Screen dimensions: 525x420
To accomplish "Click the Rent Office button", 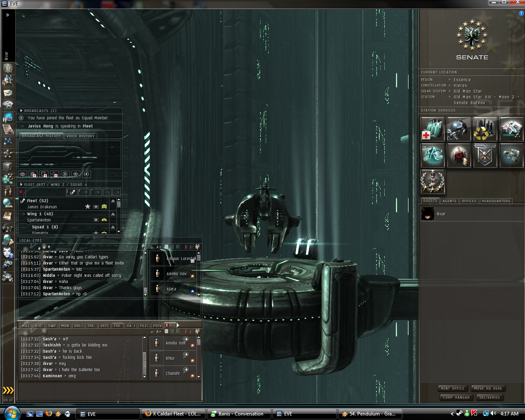I will point(453,388).
